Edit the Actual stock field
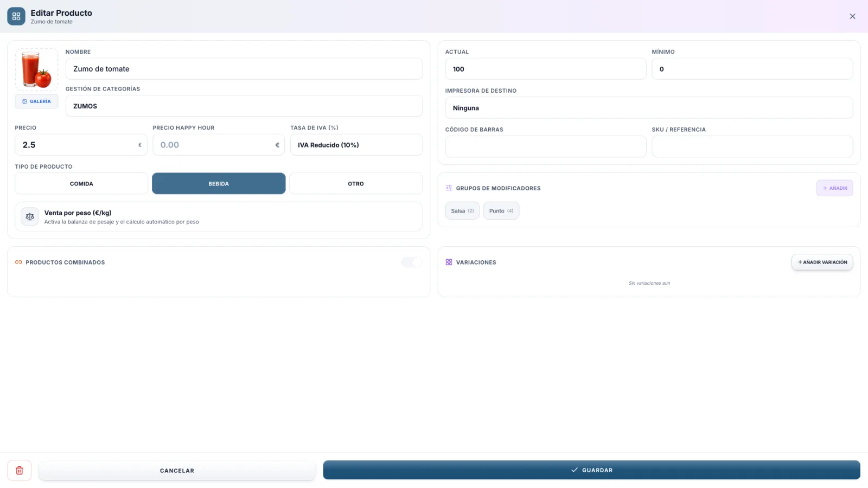868x488 pixels. pos(546,69)
